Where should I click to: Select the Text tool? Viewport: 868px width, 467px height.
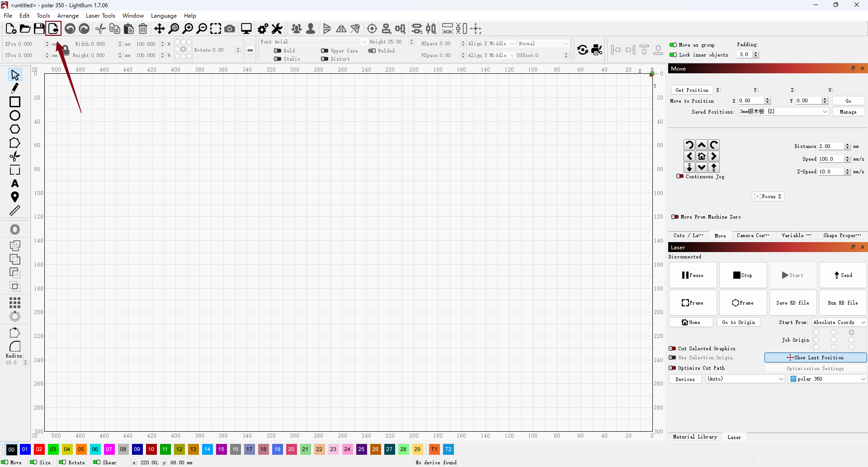click(x=15, y=183)
